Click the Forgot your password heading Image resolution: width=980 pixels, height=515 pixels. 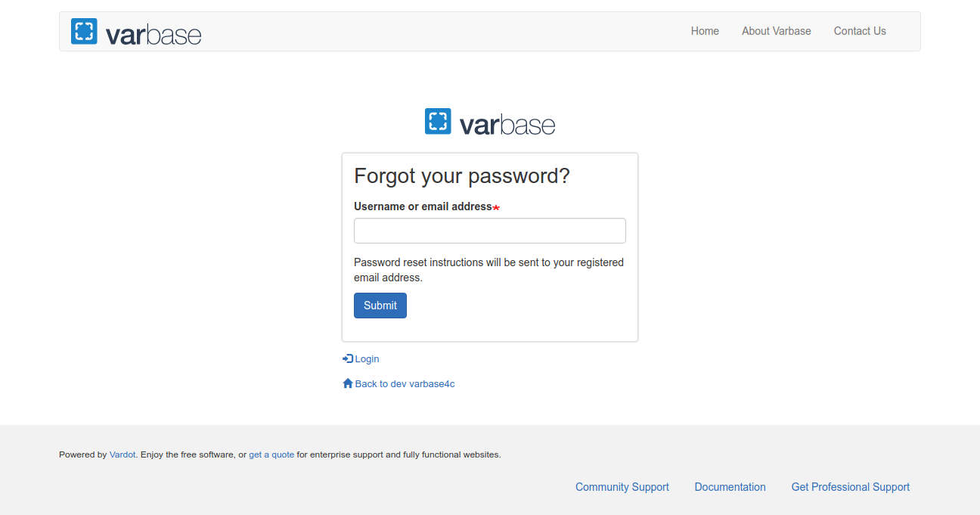[x=462, y=175]
